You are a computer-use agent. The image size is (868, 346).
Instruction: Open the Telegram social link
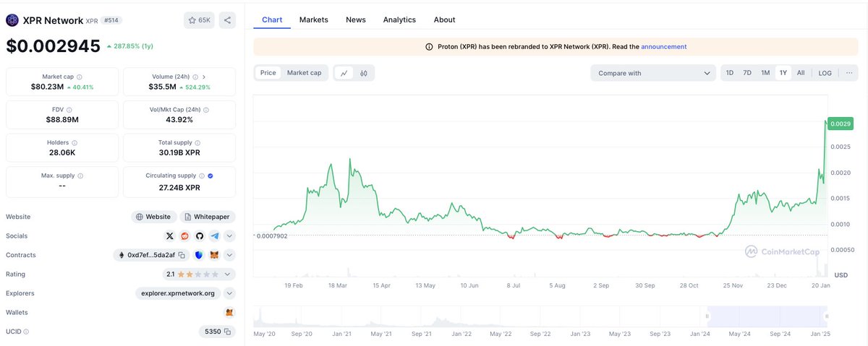[x=215, y=236]
